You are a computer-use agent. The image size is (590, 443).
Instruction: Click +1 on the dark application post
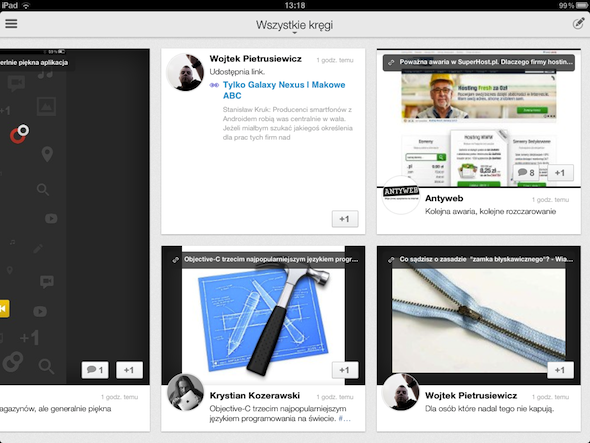pos(129,370)
